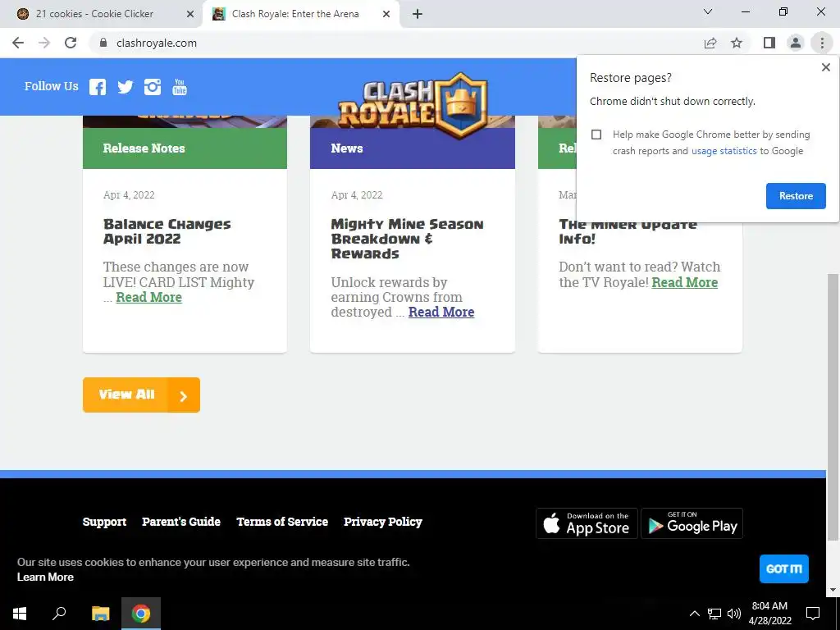This screenshot has height=630, width=840.
Task: Enable sending crash reports checkbox
Action: click(596, 135)
